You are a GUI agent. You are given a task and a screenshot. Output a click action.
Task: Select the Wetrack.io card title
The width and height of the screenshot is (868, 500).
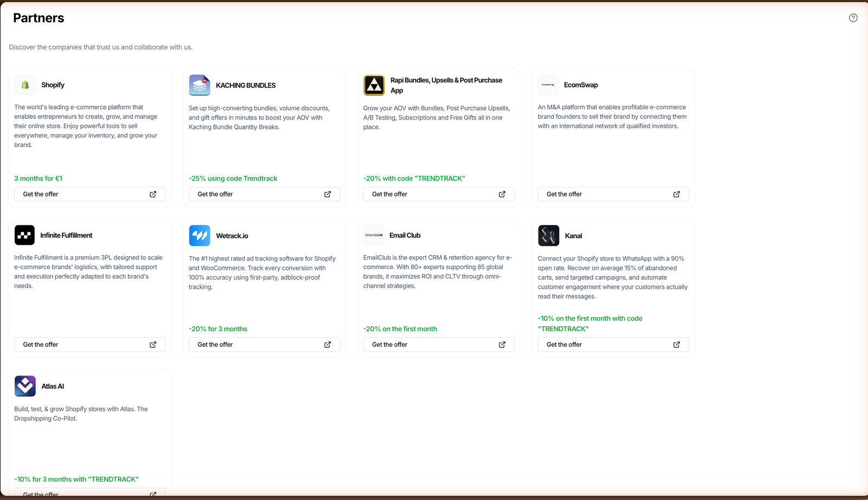pos(232,236)
